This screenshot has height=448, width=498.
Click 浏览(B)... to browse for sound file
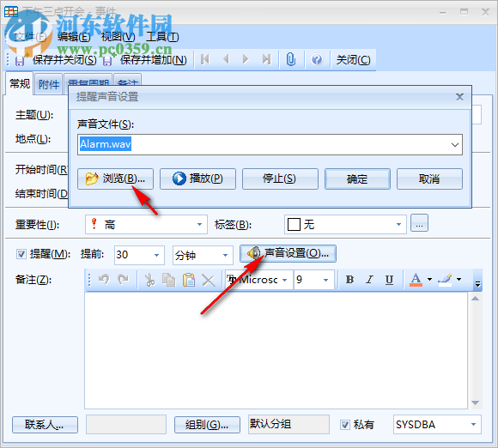tap(115, 179)
